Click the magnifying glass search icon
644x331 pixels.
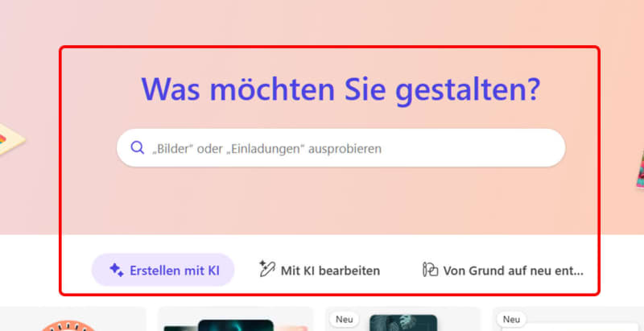[x=136, y=148]
